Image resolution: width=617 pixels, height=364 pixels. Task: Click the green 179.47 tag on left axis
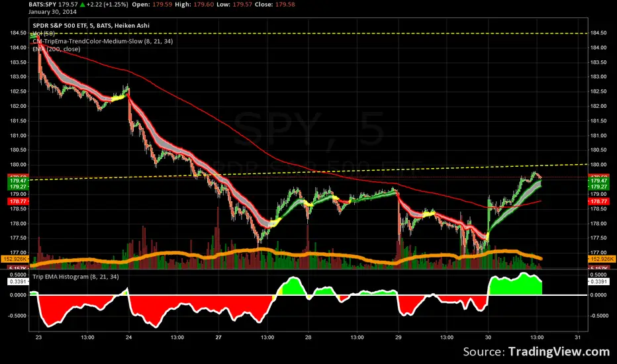click(x=18, y=181)
